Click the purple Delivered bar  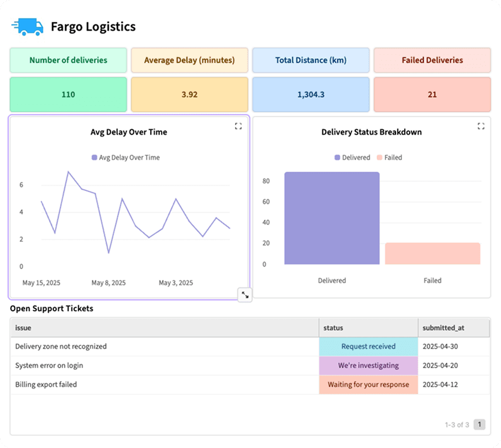pos(332,218)
